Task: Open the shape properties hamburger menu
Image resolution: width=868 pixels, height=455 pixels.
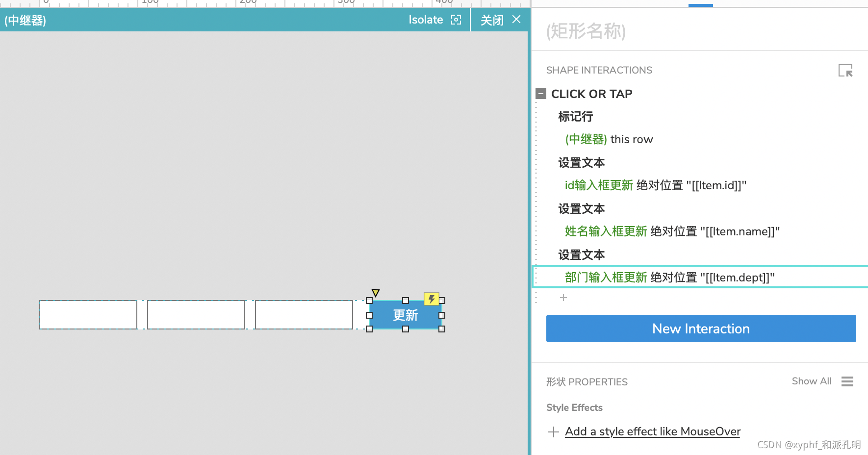Action: point(847,381)
